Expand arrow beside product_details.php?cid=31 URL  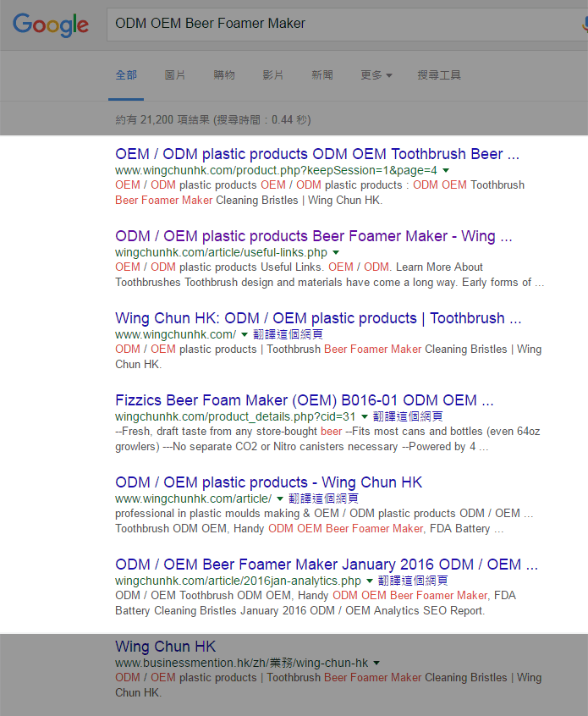coord(365,417)
